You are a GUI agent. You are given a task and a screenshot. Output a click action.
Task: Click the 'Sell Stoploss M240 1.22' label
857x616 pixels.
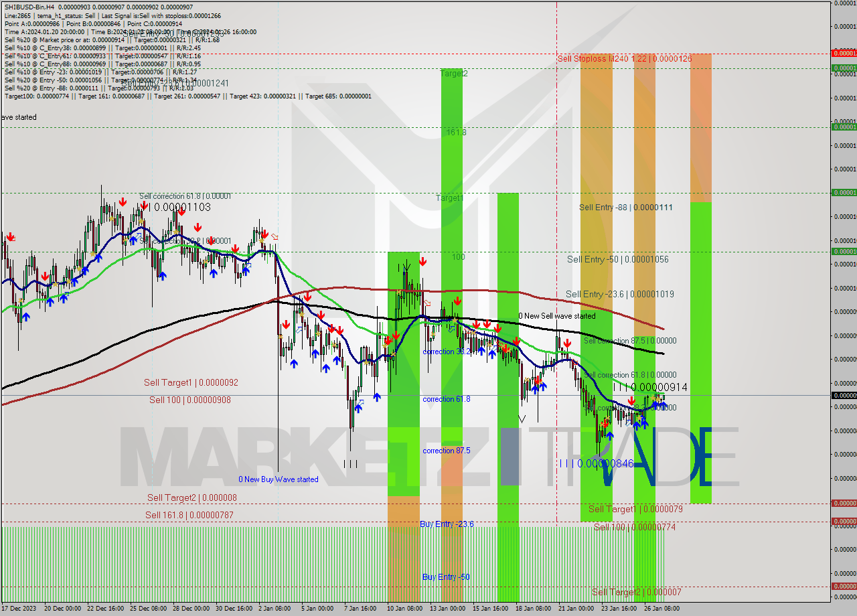click(625, 59)
